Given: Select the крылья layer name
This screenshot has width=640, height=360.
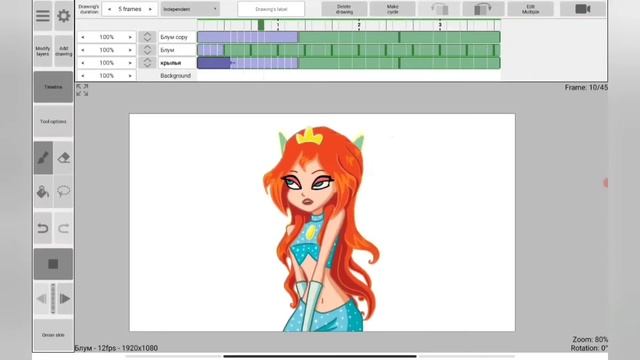Looking at the screenshot, I should tap(177, 63).
